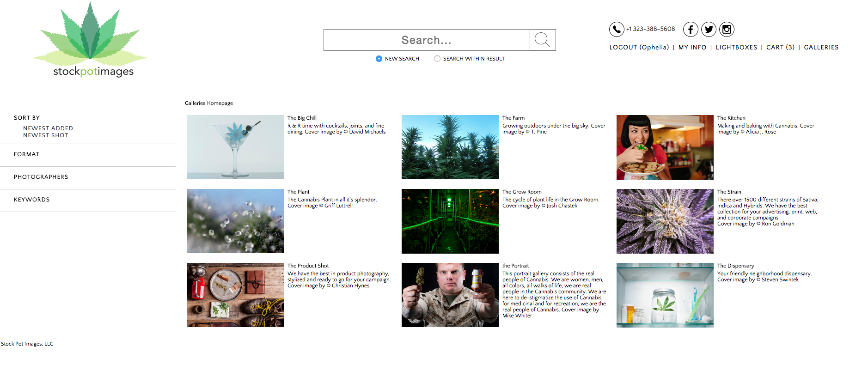The height and width of the screenshot is (377, 868).
Task: Log out of the Ophelia account
Action: point(639,47)
